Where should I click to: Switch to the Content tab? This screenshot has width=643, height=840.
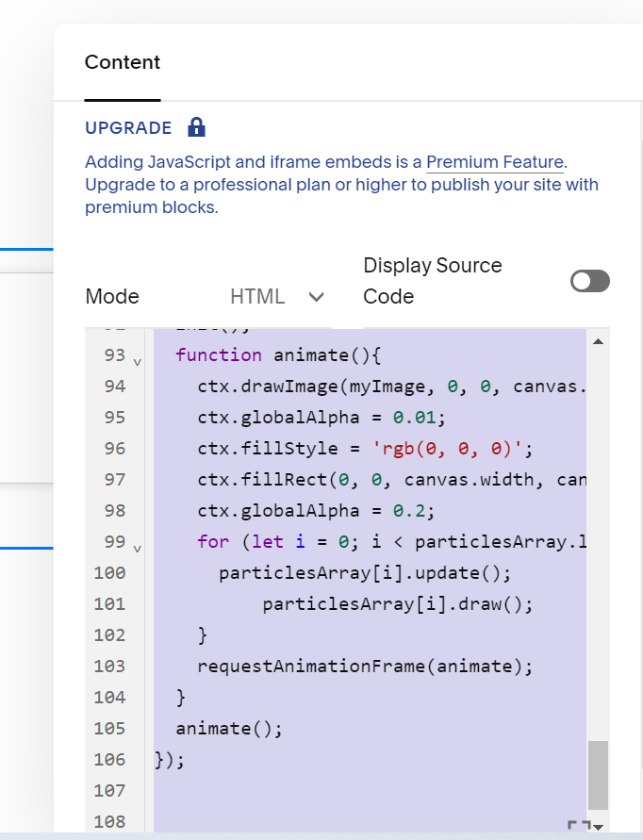pyautogui.click(x=123, y=62)
